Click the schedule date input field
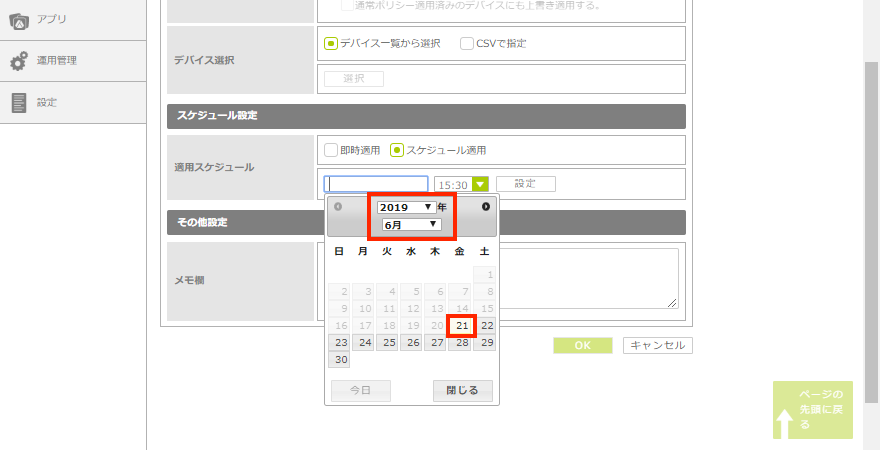The height and width of the screenshot is (450, 880). pyautogui.click(x=376, y=184)
